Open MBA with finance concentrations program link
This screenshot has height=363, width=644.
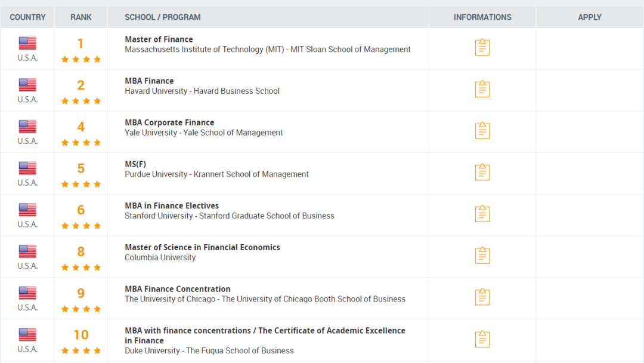265,336
